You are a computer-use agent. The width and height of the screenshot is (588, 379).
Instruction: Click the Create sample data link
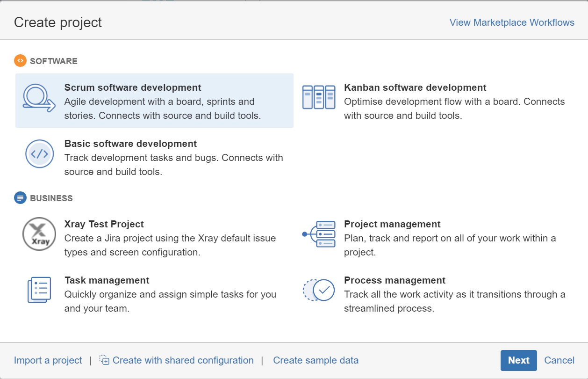click(316, 360)
